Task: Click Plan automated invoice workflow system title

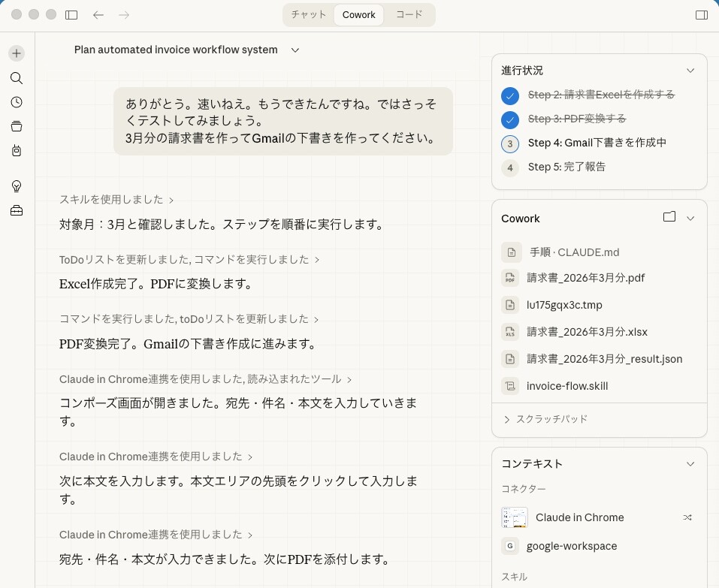Action: pos(176,50)
